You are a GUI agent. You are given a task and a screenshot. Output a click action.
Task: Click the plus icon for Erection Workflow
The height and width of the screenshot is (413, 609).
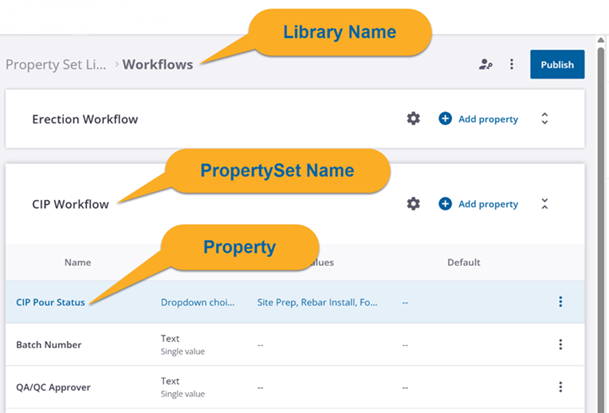[x=445, y=119]
